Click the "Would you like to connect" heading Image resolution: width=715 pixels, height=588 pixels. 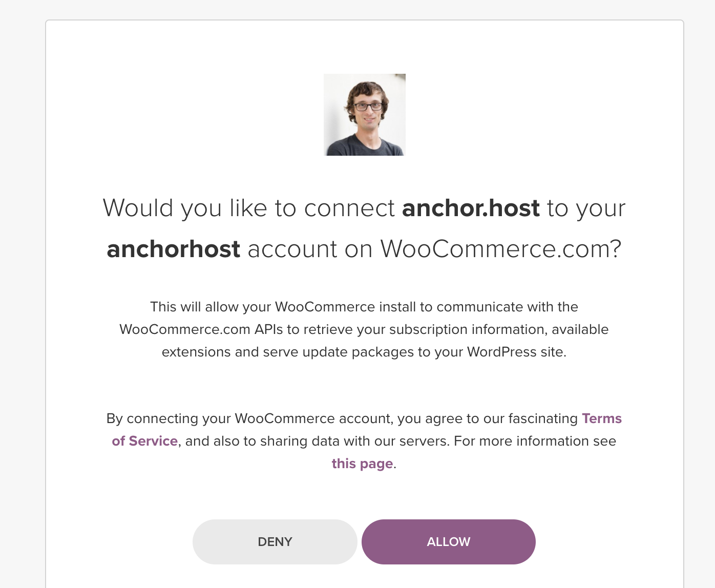pos(249,208)
